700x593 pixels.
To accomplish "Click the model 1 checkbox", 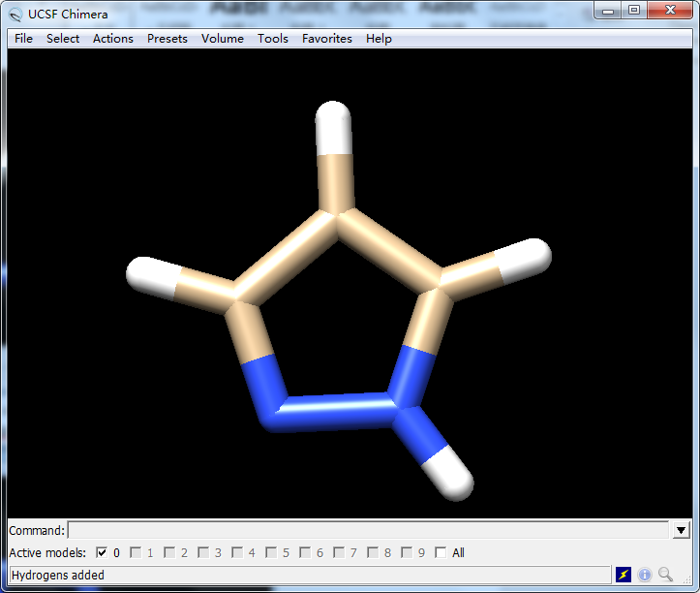I will tap(136, 552).
